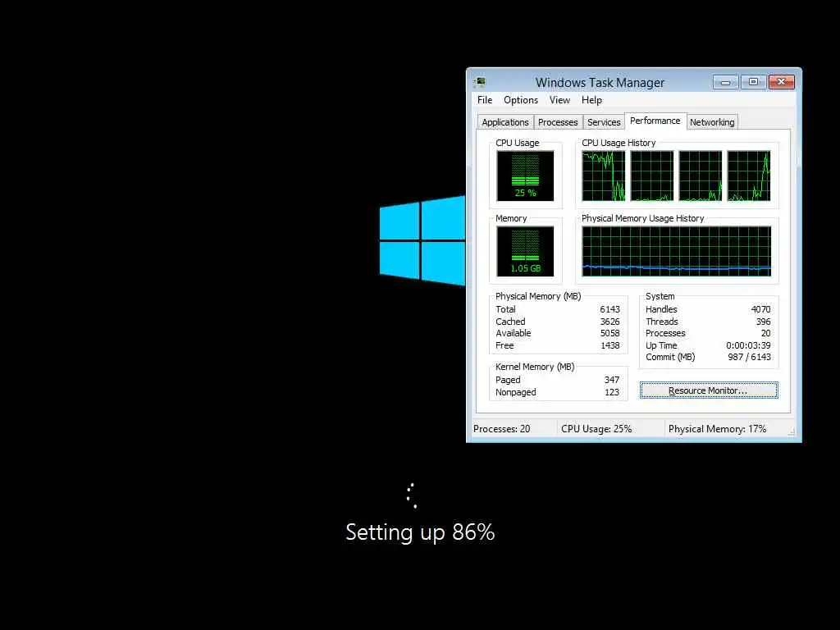Image resolution: width=840 pixels, height=630 pixels.
Task: Click the status bar 'CPU Usage: 25%' entry
Action: tap(596, 429)
